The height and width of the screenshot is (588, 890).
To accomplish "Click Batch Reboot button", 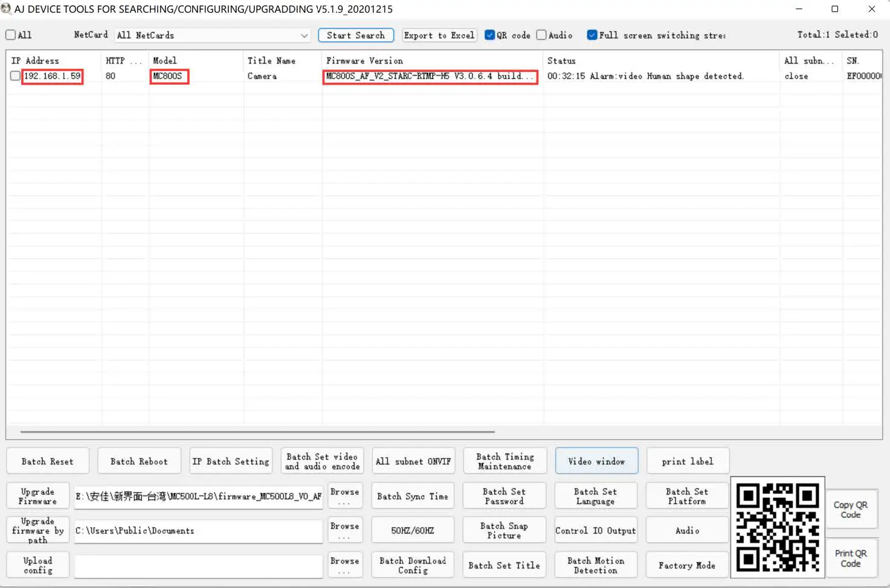I will [x=139, y=461].
